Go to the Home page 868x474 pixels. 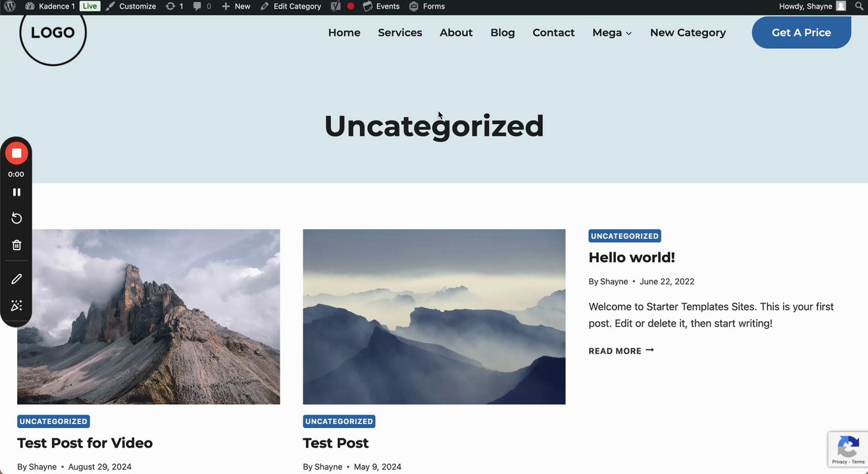point(344,32)
